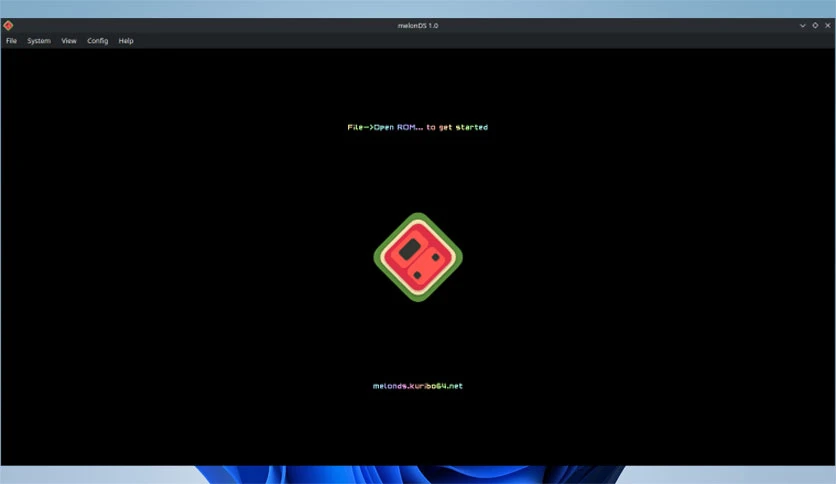The width and height of the screenshot is (836, 484).
Task: Open the Help menu
Action: click(126, 41)
